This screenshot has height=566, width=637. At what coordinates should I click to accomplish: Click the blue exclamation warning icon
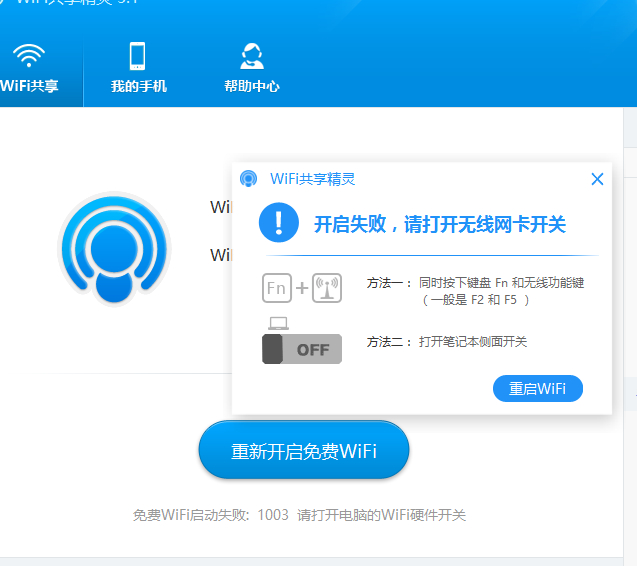[279, 223]
